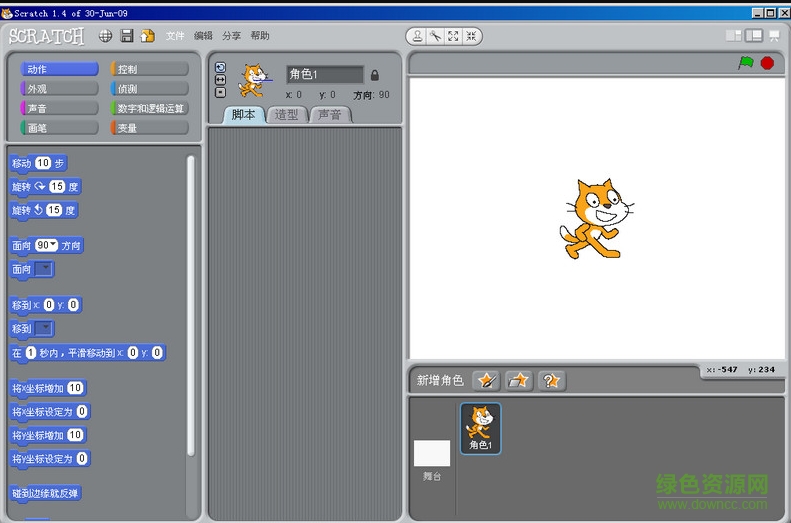Viewport: 791px width, 523px height.
Task: Click the green flag to start scripts
Action: point(745,63)
